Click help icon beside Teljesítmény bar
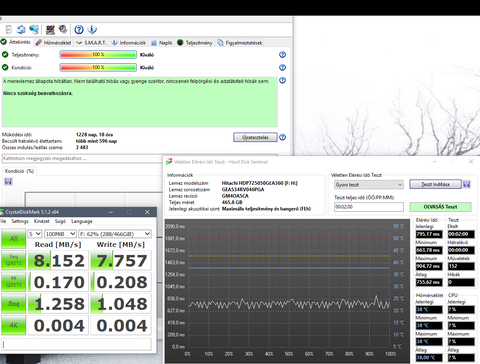 (x=282, y=55)
